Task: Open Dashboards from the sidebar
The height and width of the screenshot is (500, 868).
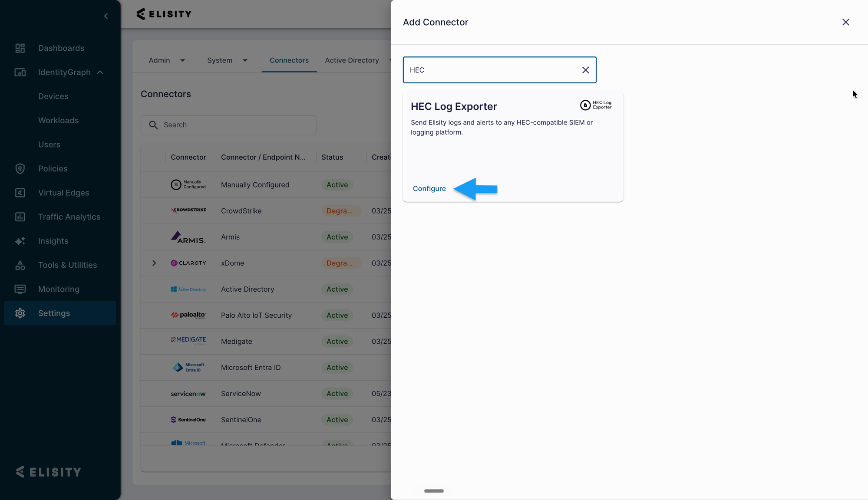Action: pyautogui.click(x=61, y=48)
